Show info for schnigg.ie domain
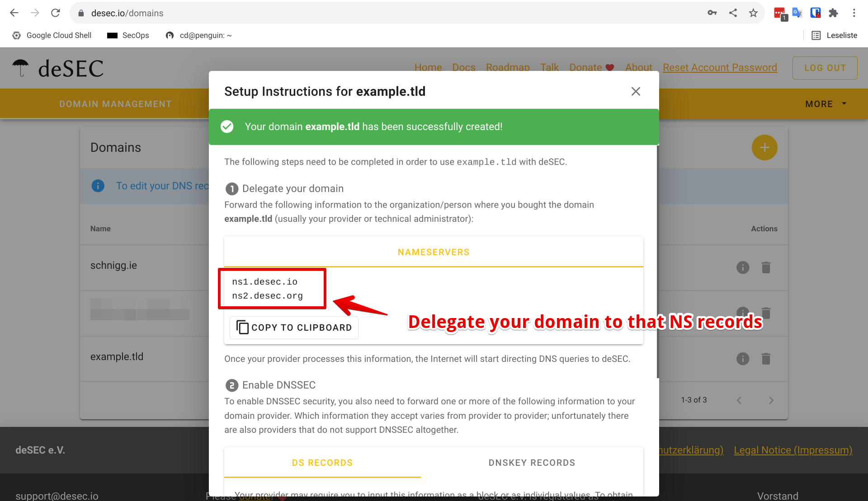Screen dimensions: 868x501 click(742, 268)
